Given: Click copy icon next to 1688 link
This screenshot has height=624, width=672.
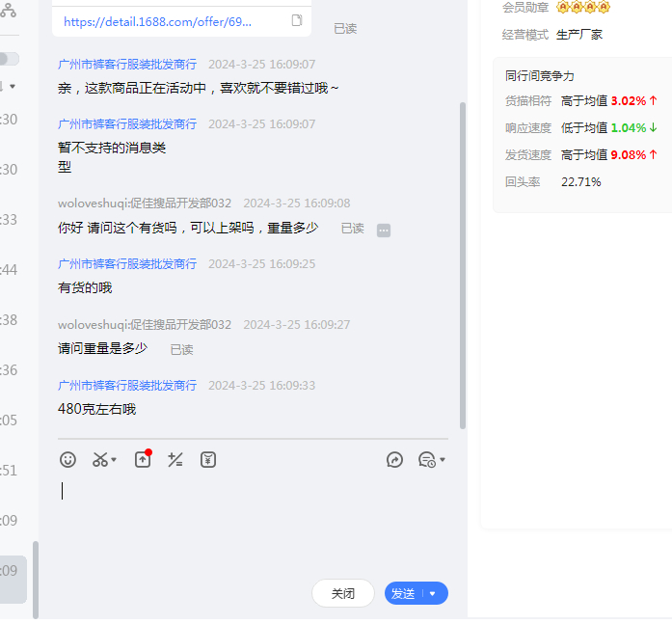Looking at the screenshot, I should 297,20.
